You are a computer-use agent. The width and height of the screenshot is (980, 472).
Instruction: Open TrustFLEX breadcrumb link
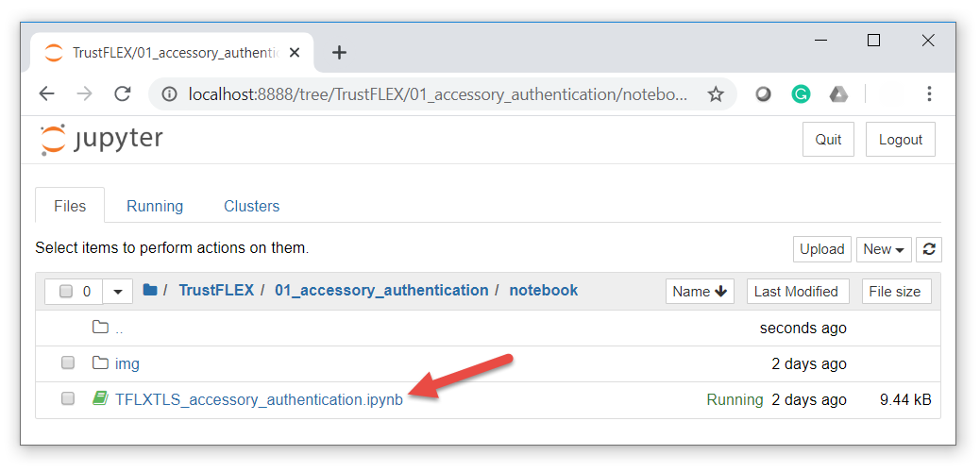click(216, 290)
